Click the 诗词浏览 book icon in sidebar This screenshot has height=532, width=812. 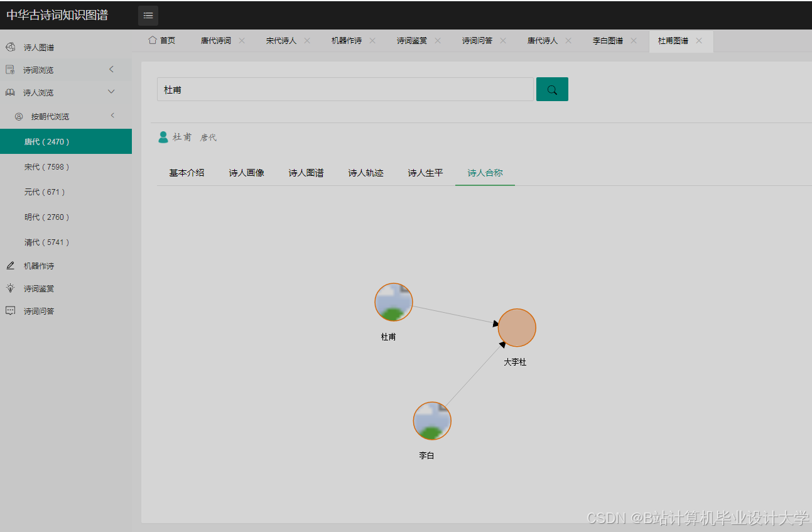[10, 69]
